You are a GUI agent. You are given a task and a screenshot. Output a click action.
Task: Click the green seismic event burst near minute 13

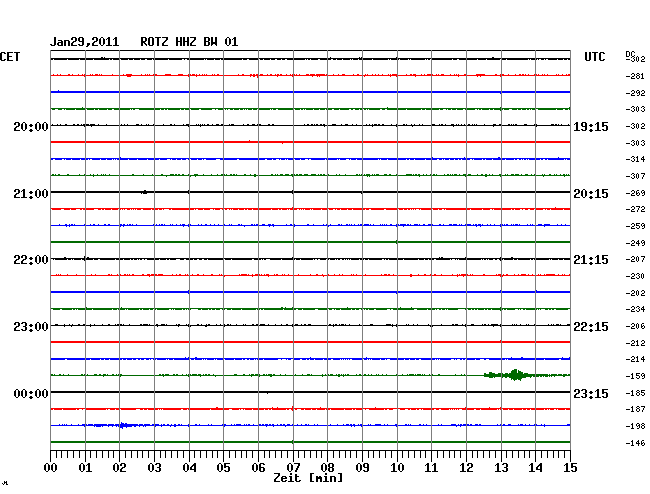(516, 375)
